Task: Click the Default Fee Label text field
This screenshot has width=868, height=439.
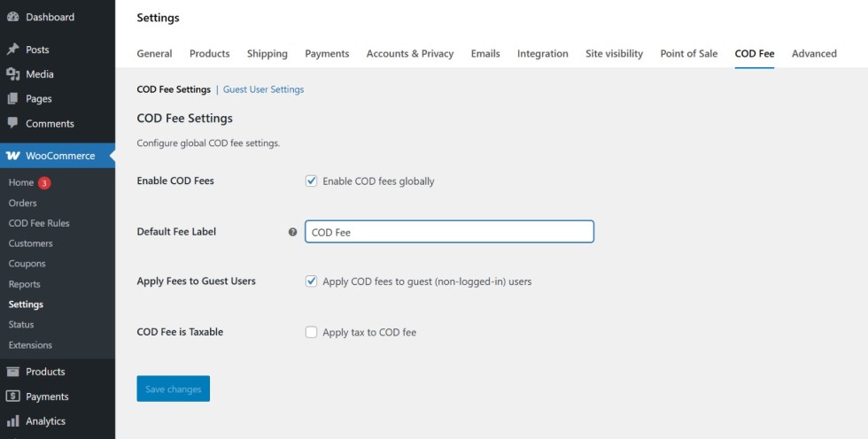Action: [x=449, y=232]
